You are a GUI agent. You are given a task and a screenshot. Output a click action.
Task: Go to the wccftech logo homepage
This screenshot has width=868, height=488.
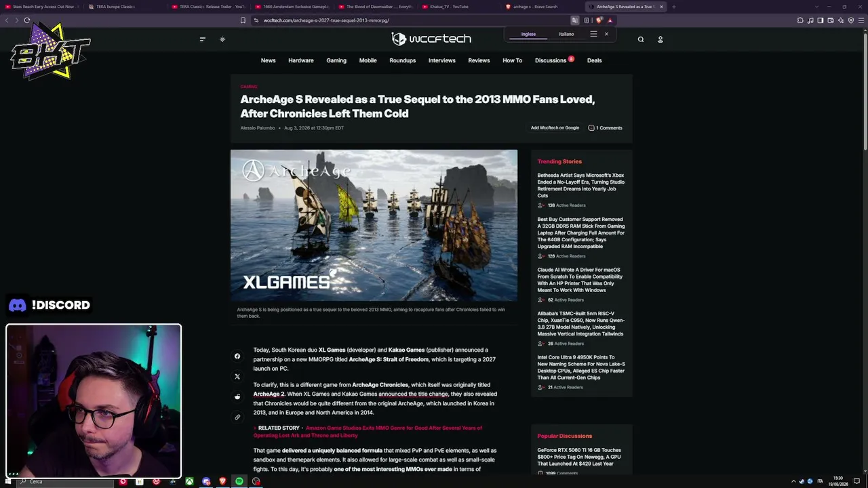(x=431, y=39)
